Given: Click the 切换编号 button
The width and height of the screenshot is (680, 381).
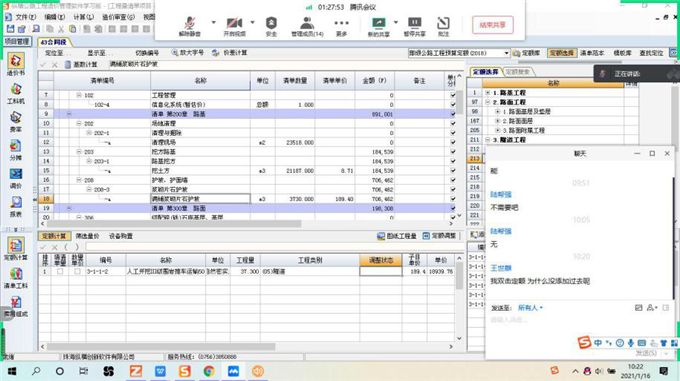Looking at the screenshot, I should pos(147,53).
